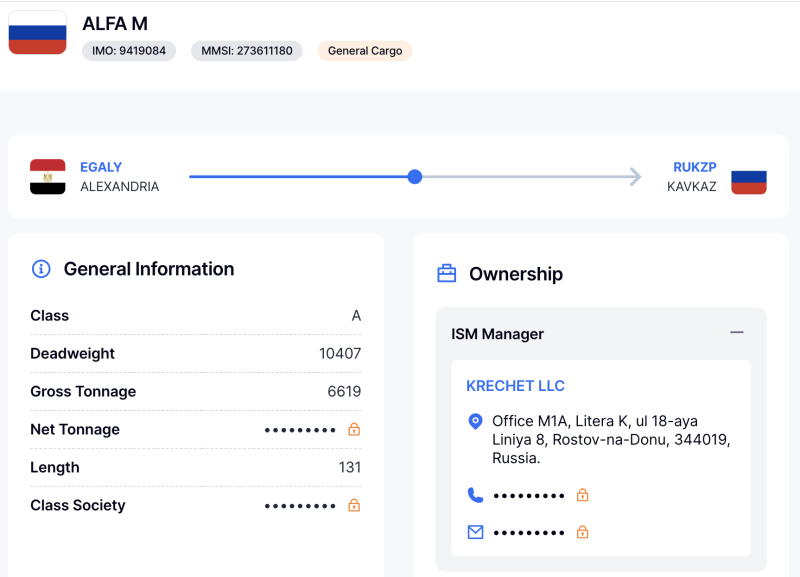Collapse the ISM Manager section

pyautogui.click(x=737, y=333)
